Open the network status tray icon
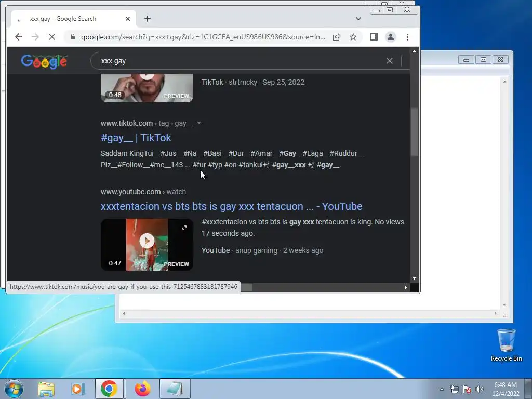Viewport: 532px width, 399px height. click(x=454, y=389)
